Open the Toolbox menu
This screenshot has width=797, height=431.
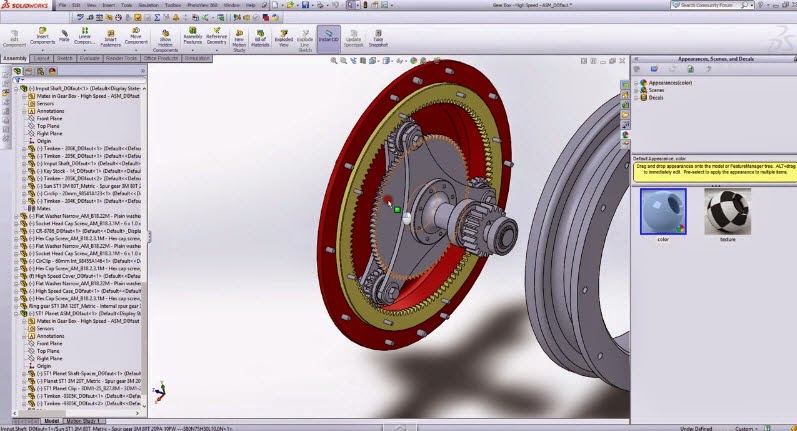click(x=173, y=5)
